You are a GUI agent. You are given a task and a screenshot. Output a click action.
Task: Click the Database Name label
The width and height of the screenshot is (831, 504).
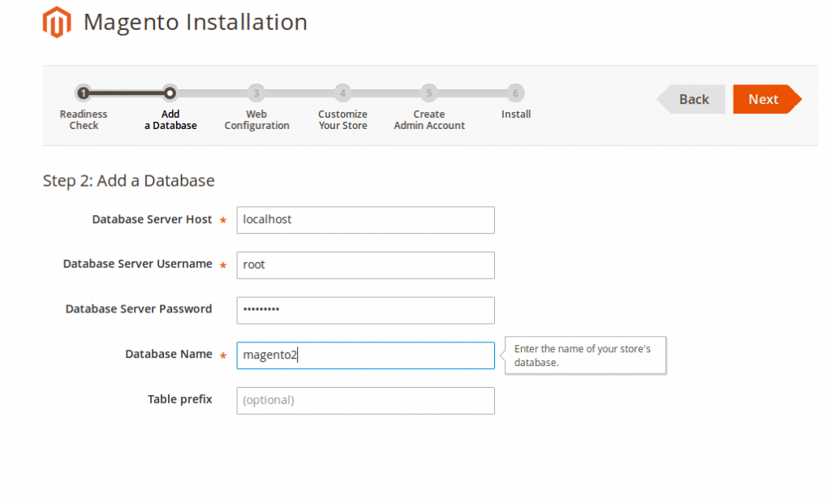(169, 354)
